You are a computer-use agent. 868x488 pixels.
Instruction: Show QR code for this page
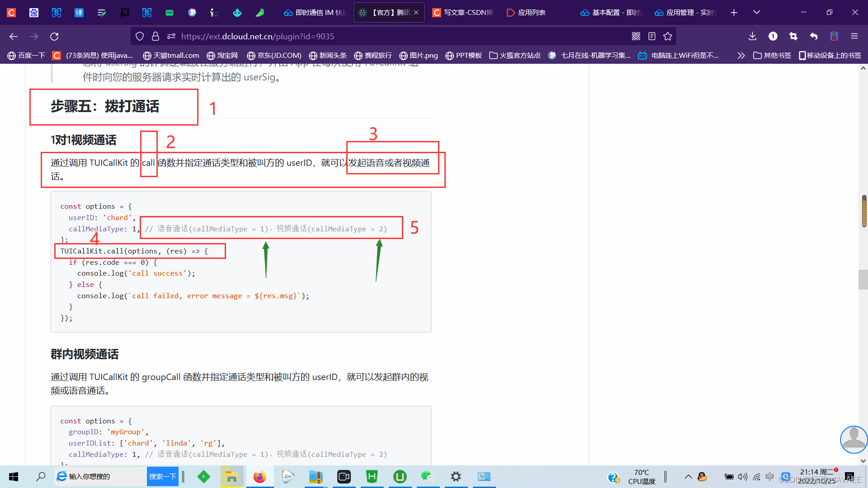[636, 36]
